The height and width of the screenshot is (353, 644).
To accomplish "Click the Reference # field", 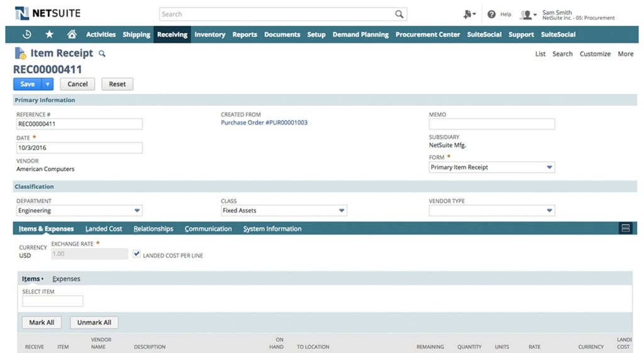I will tap(79, 124).
